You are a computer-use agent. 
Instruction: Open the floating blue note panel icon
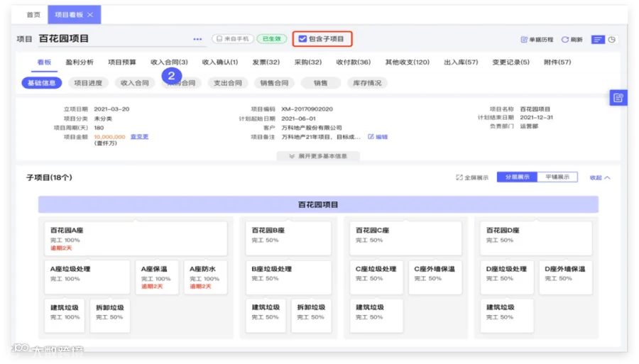tap(618, 98)
